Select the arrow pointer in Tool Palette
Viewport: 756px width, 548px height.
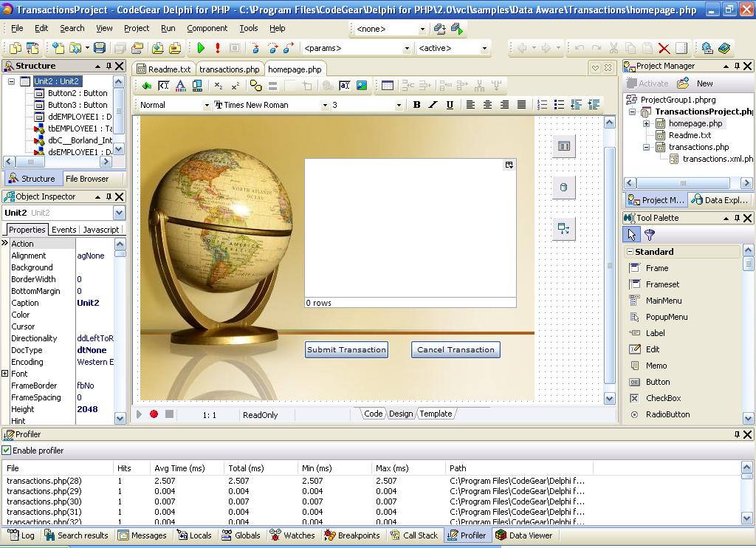pos(632,235)
